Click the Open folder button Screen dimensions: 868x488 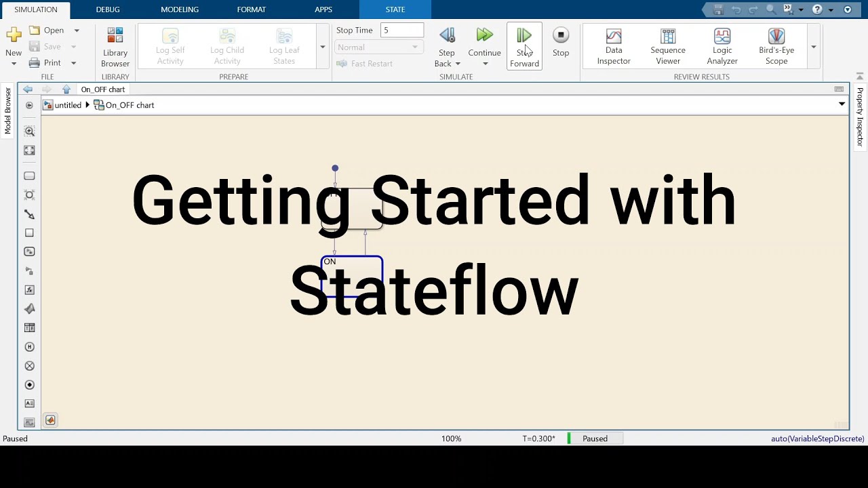pos(47,30)
